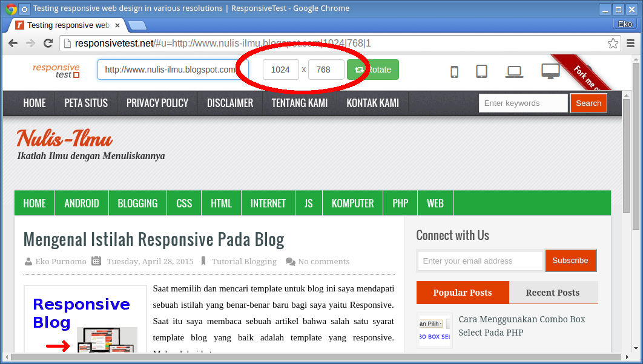Select the laptop device preset icon
The height and width of the screenshot is (364, 643).
(x=514, y=72)
